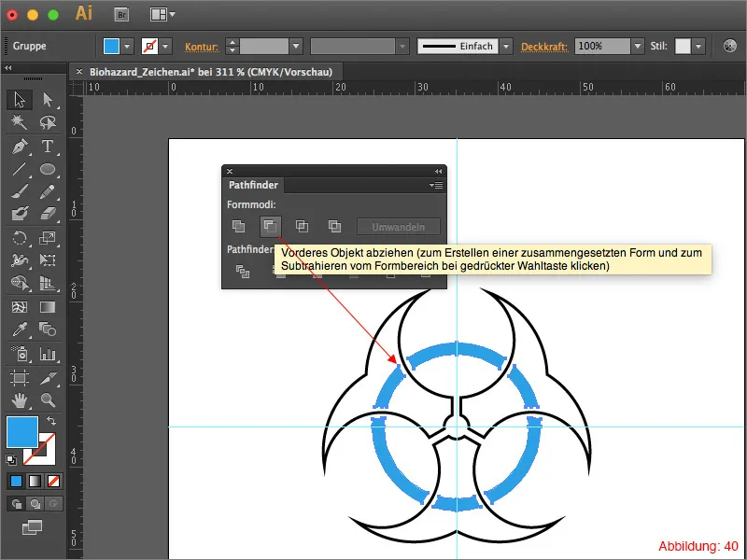This screenshot has width=747, height=560.
Task: Select the Free Transform tool
Action: pos(48,260)
